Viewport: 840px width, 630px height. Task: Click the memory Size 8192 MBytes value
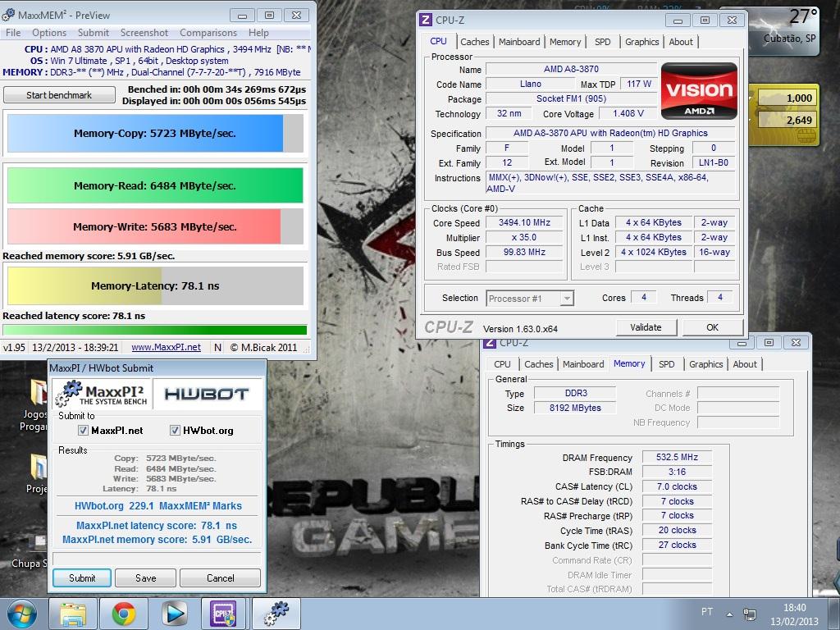tap(575, 408)
